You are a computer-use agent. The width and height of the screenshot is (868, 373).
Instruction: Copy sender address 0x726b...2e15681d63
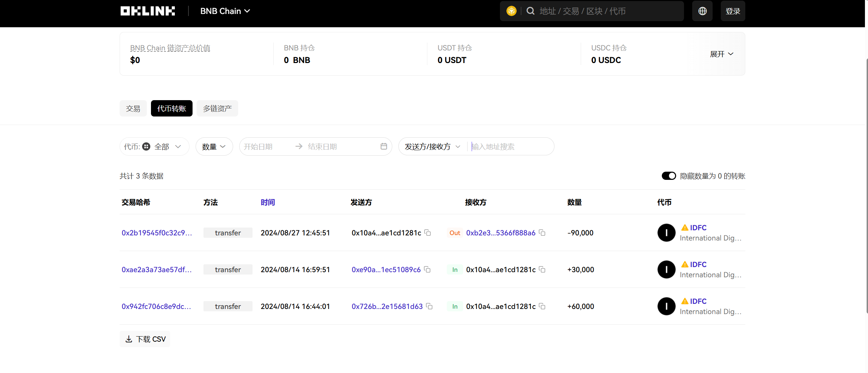coord(429,307)
